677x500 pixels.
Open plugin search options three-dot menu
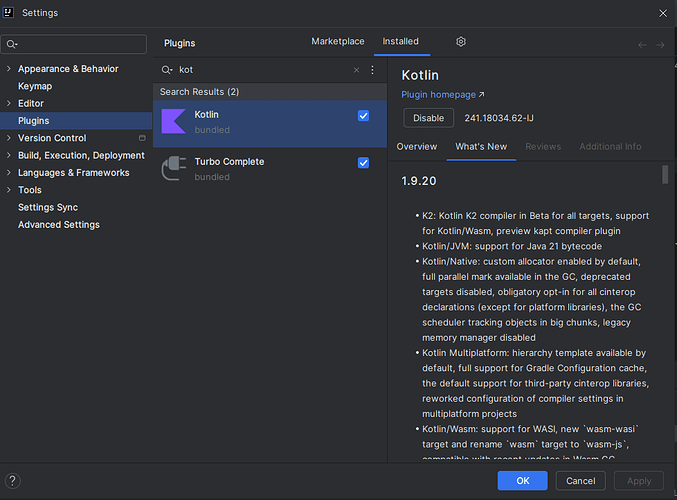point(372,71)
